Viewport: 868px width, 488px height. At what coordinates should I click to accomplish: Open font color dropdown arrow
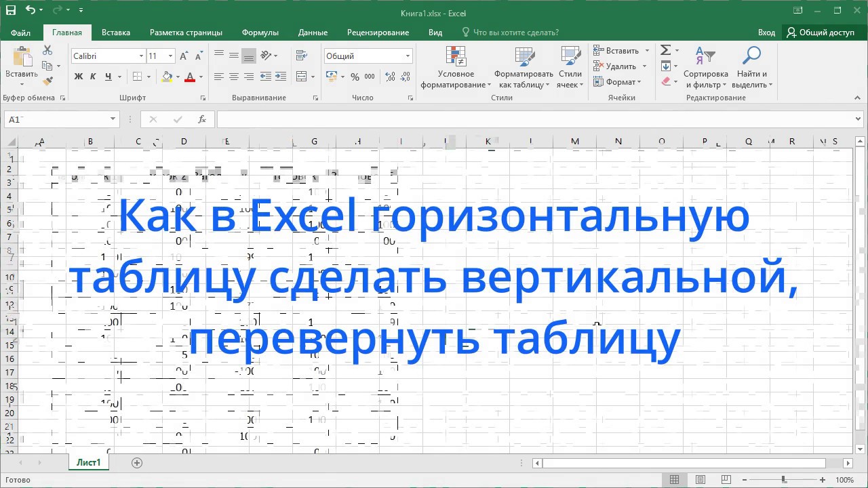pos(201,77)
